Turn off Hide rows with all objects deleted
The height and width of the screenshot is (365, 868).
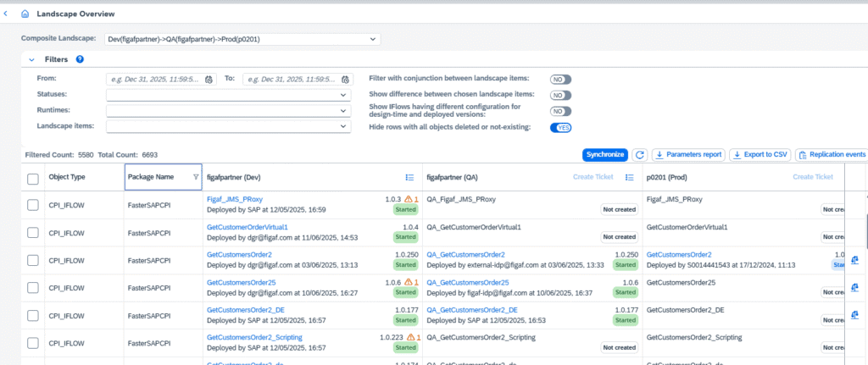point(560,128)
